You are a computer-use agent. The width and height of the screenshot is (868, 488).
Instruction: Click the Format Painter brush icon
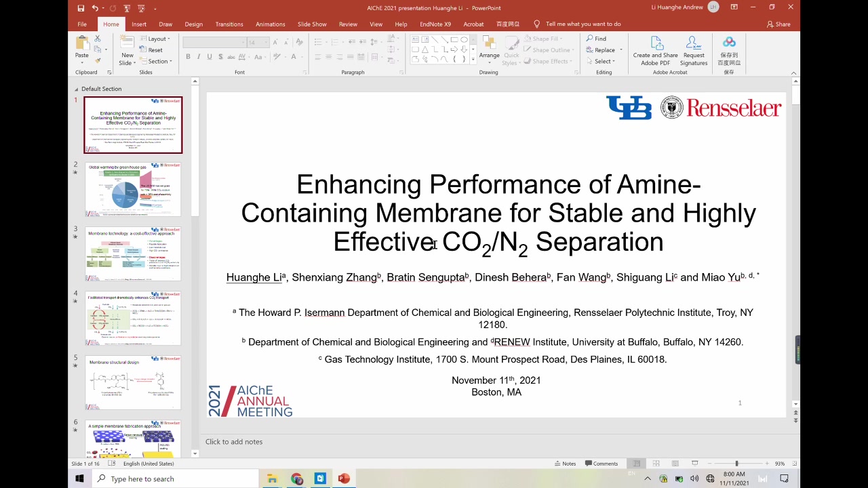point(98,60)
